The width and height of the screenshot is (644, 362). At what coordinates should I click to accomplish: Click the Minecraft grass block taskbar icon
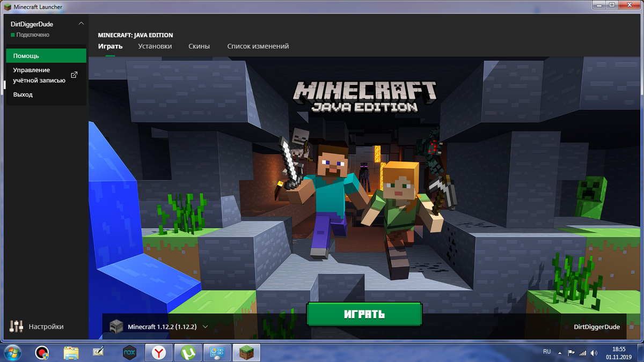(246, 352)
